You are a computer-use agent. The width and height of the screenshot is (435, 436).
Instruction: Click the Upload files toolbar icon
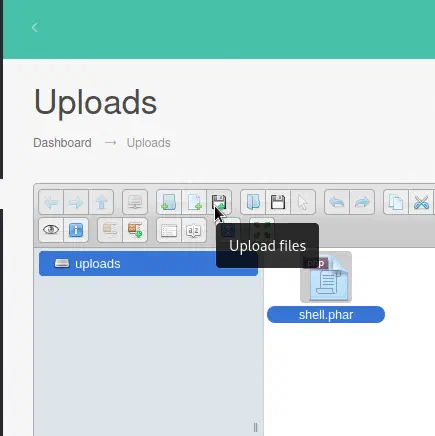click(x=219, y=202)
